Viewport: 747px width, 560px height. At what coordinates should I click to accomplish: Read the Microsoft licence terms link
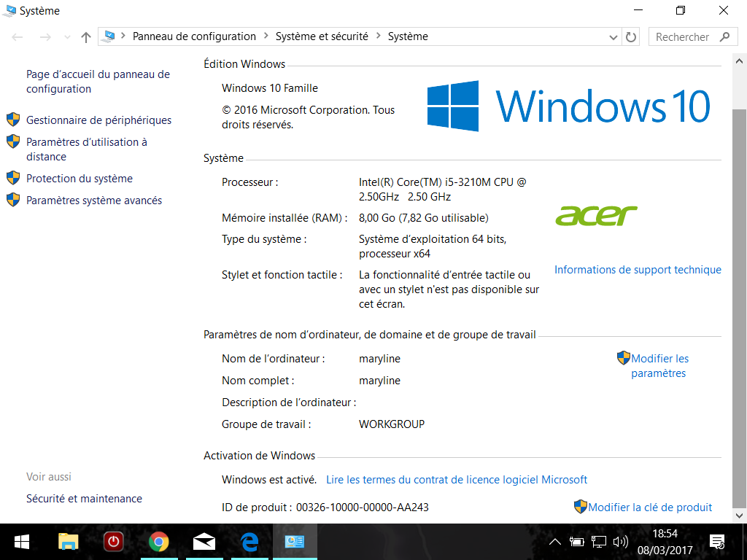point(457,480)
